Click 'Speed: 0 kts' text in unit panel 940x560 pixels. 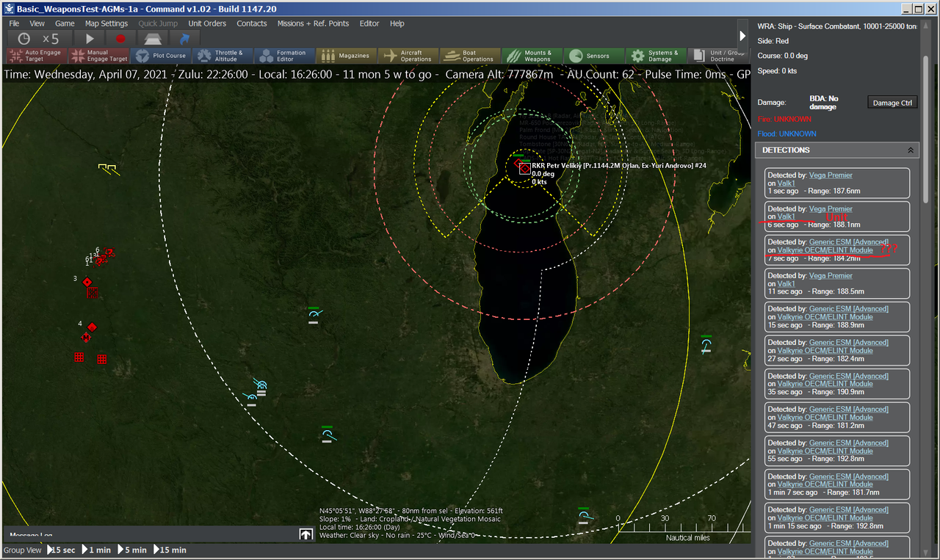pyautogui.click(x=777, y=70)
